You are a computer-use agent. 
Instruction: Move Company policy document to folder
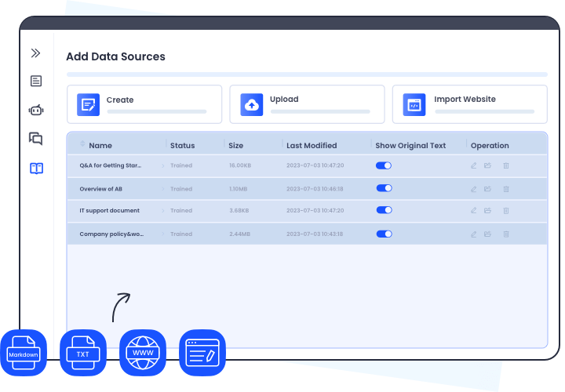coord(487,234)
